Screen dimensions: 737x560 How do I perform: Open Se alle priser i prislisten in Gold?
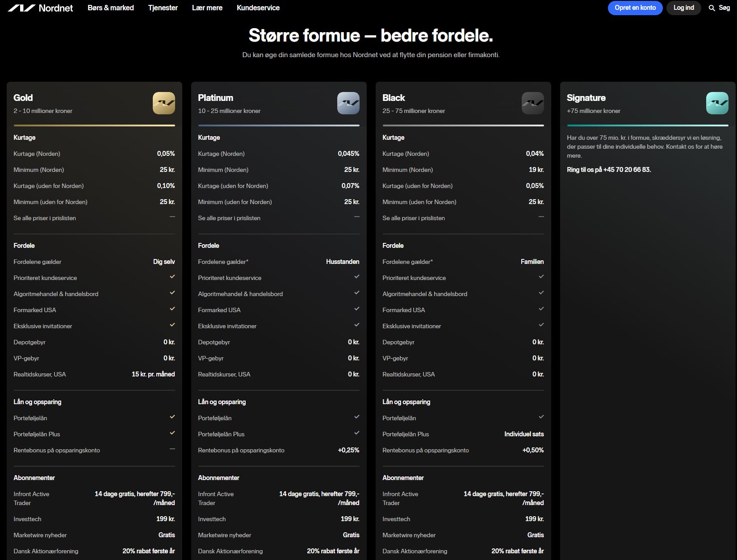tap(45, 218)
